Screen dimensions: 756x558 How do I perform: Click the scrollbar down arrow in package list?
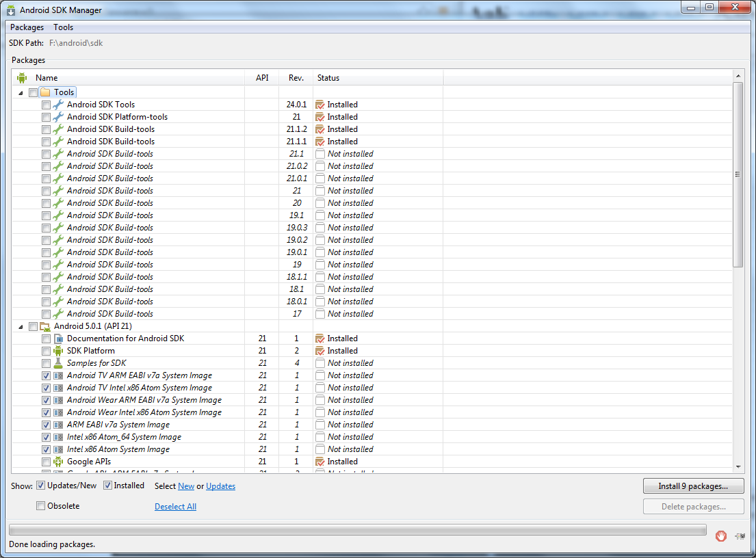pos(738,466)
